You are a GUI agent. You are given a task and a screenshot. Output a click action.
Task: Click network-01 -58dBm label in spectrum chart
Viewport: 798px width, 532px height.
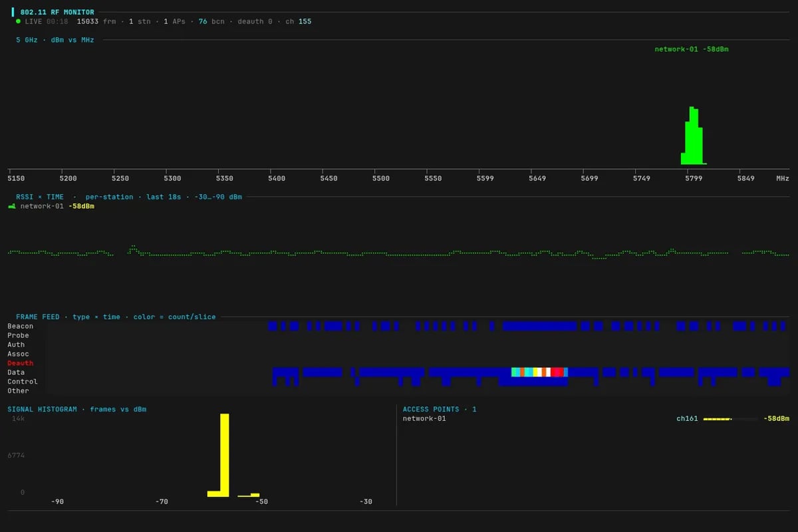coord(692,49)
